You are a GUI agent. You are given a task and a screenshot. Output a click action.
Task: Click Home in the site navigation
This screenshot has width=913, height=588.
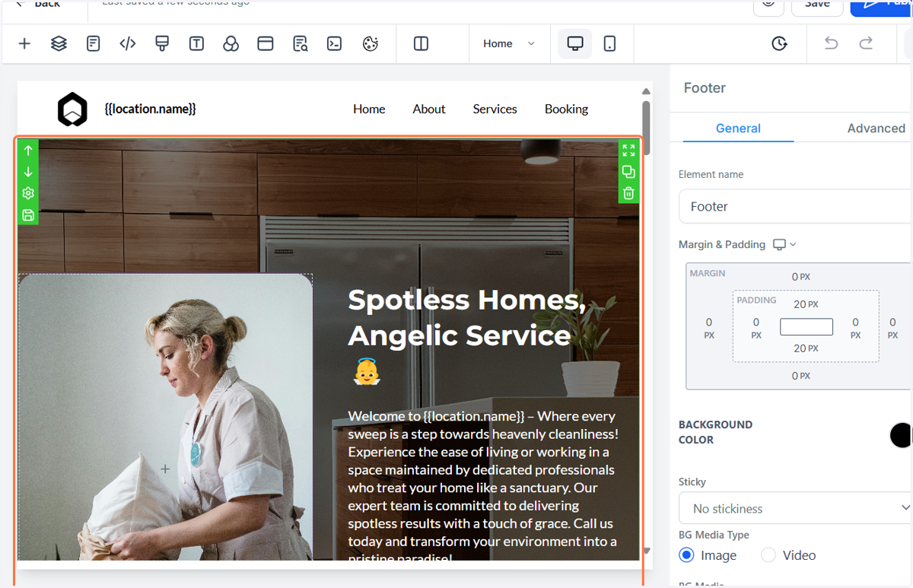(x=369, y=109)
